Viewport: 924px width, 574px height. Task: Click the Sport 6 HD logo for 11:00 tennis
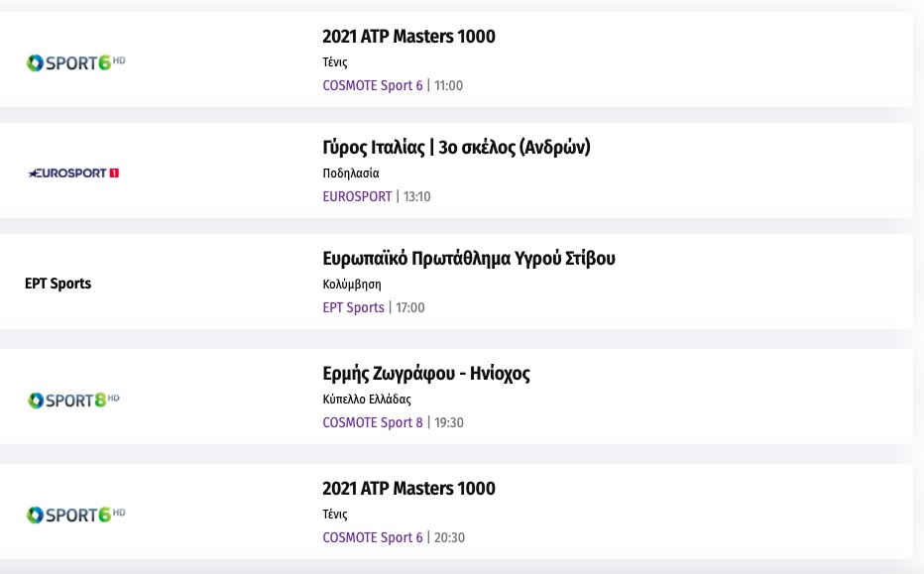pos(75,62)
